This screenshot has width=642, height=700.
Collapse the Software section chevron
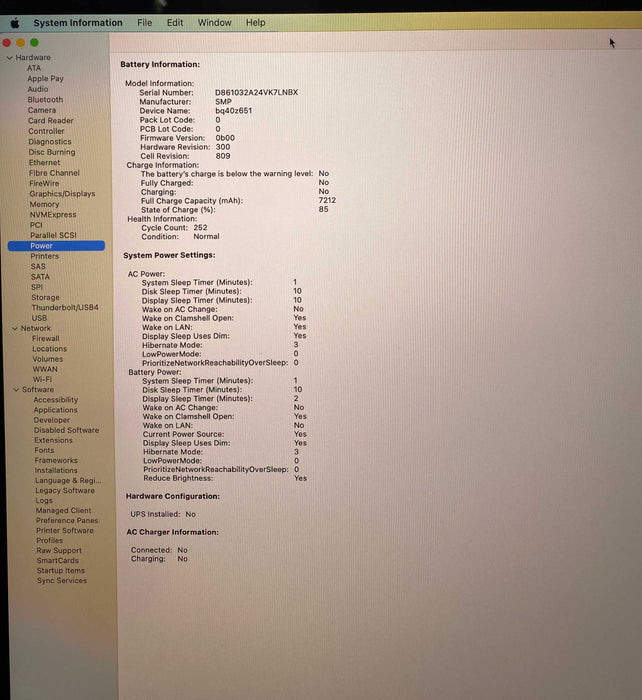pos(16,390)
